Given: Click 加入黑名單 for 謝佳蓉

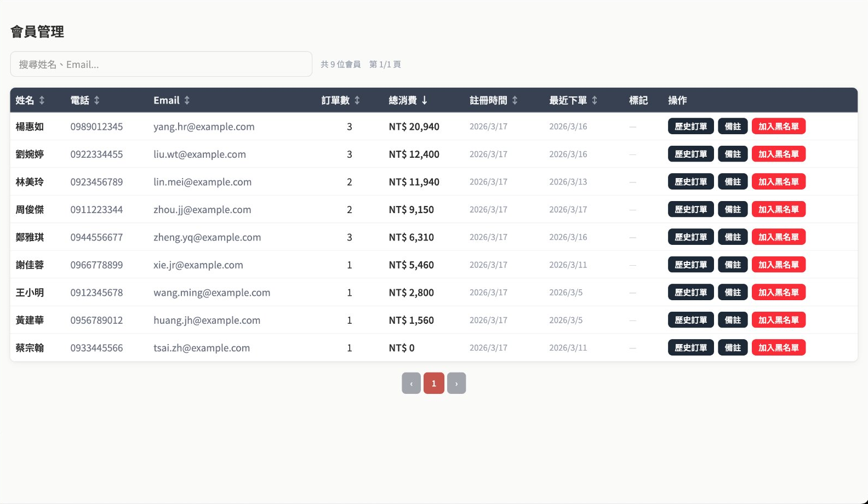Looking at the screenshot, I should coord(778,265).
